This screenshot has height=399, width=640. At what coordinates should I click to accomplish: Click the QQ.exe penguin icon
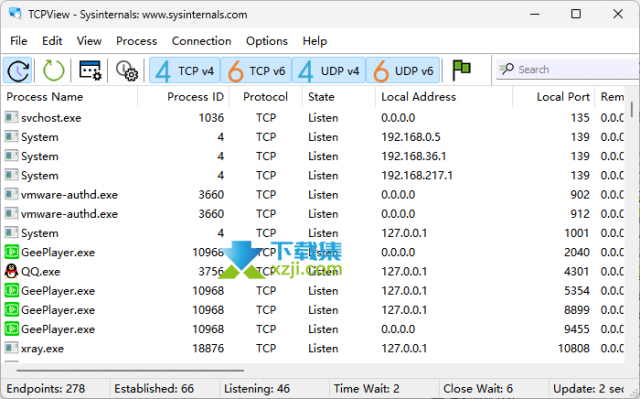[11, 271]
